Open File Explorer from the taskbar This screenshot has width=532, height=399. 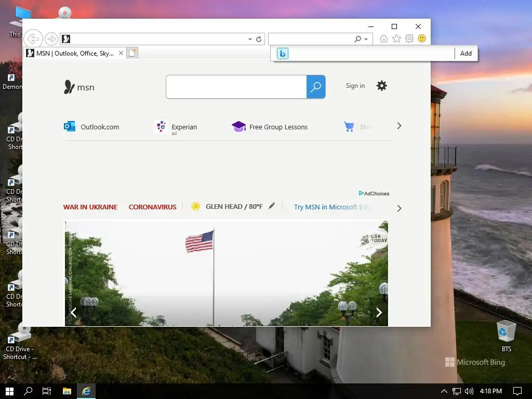pos(67,391)
